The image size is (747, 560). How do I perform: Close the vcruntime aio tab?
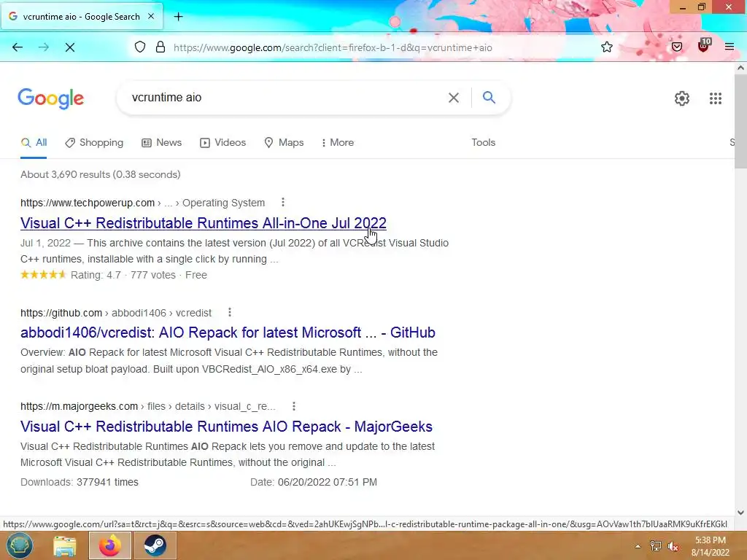pyautogui.click(x=151, y=16)
